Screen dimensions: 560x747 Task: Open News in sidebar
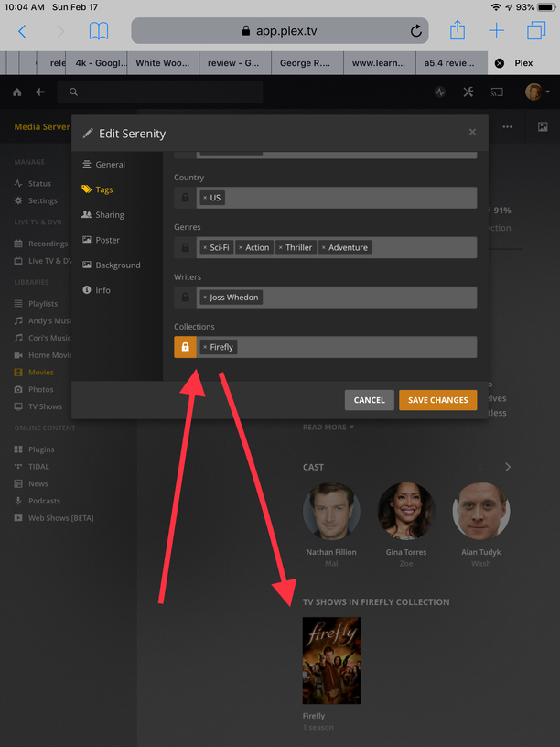[31, 483]
